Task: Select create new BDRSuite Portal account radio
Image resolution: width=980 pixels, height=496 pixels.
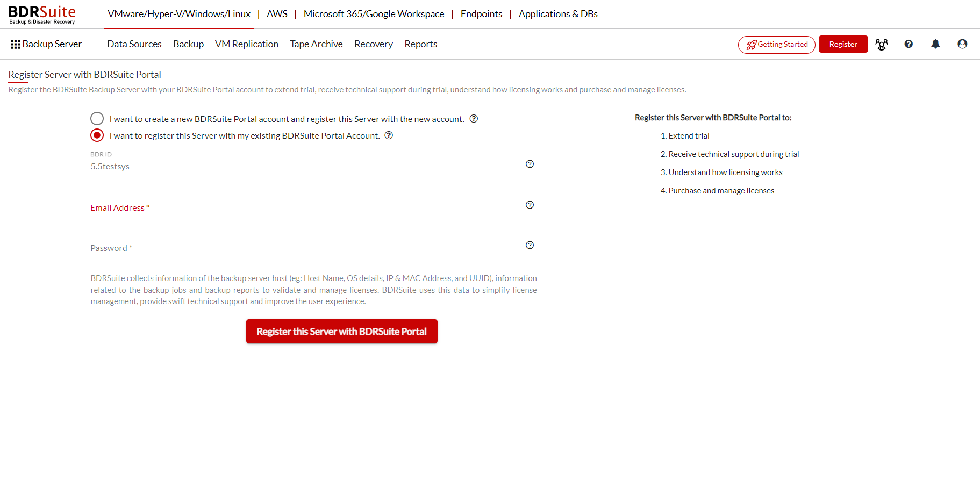Action: click(97, 118)
